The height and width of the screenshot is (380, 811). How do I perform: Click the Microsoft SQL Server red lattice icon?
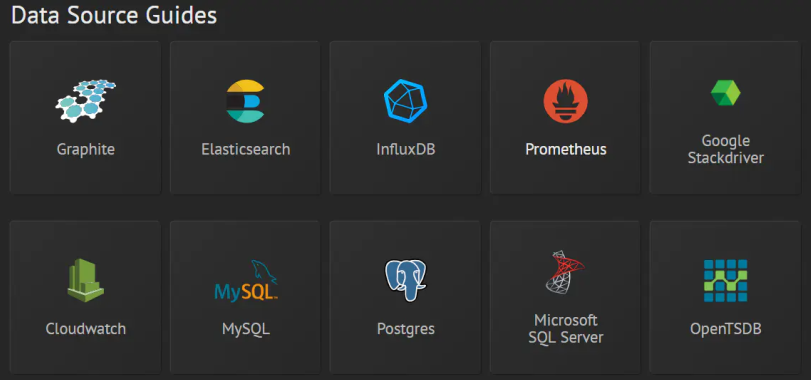[565, 272]
